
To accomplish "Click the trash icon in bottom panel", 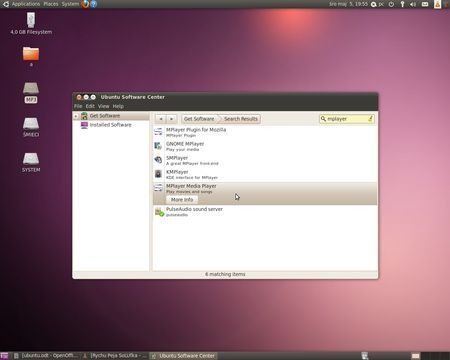I will tap(365, 356).
